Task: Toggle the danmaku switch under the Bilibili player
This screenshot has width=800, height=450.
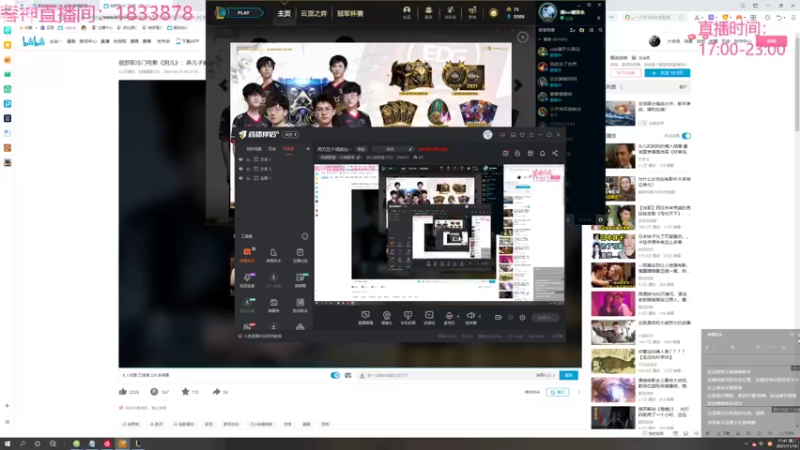Action: [x=335, y=376]
